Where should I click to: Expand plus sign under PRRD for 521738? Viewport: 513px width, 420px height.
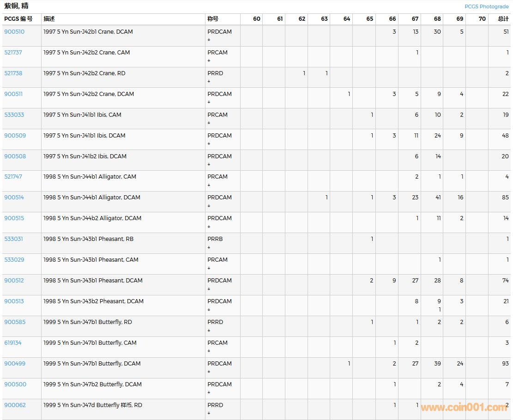click(x=209, y=82)
